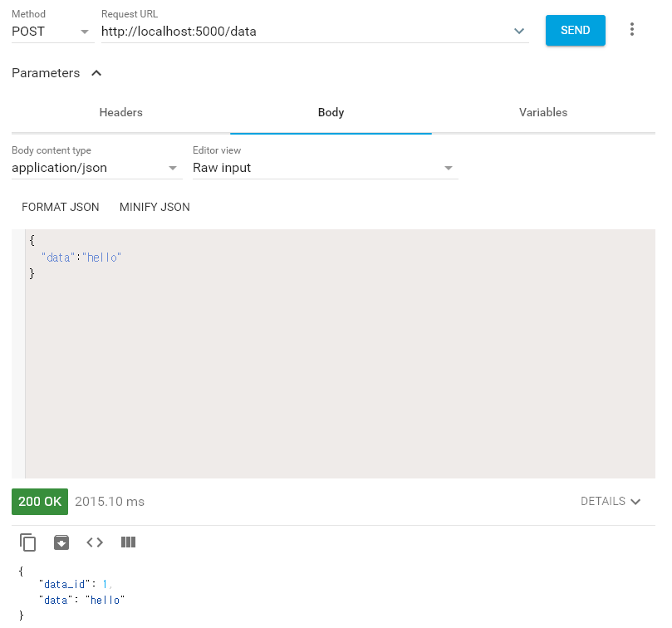Send the request with SEND button
The height and width of the screenshot is (628, 672).
click(575, 30)
